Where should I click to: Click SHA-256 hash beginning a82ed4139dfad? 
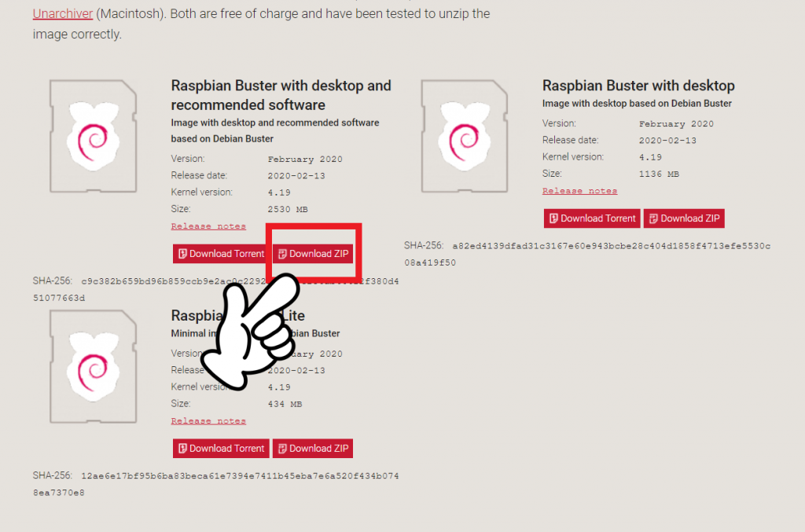(587, 254)
